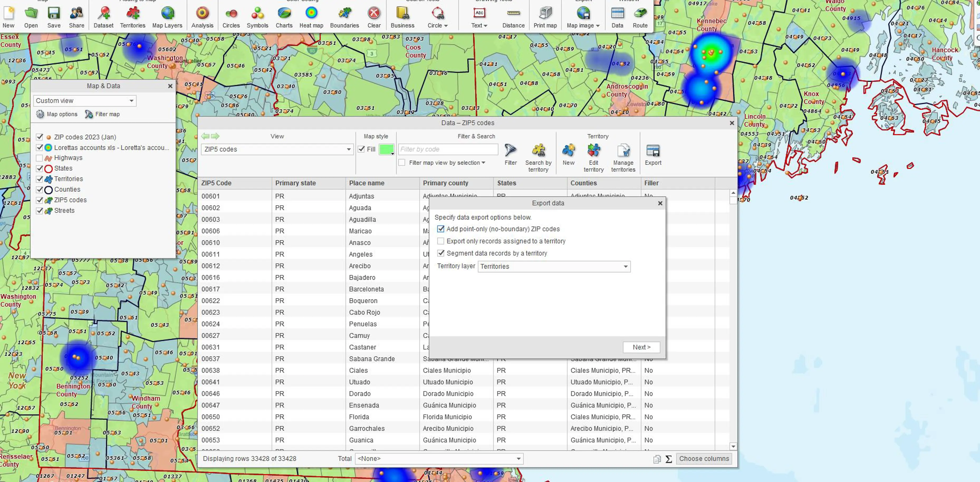Uncheck Add point-only ZIP codes option
980x482 pixels.
pos(440,229)
